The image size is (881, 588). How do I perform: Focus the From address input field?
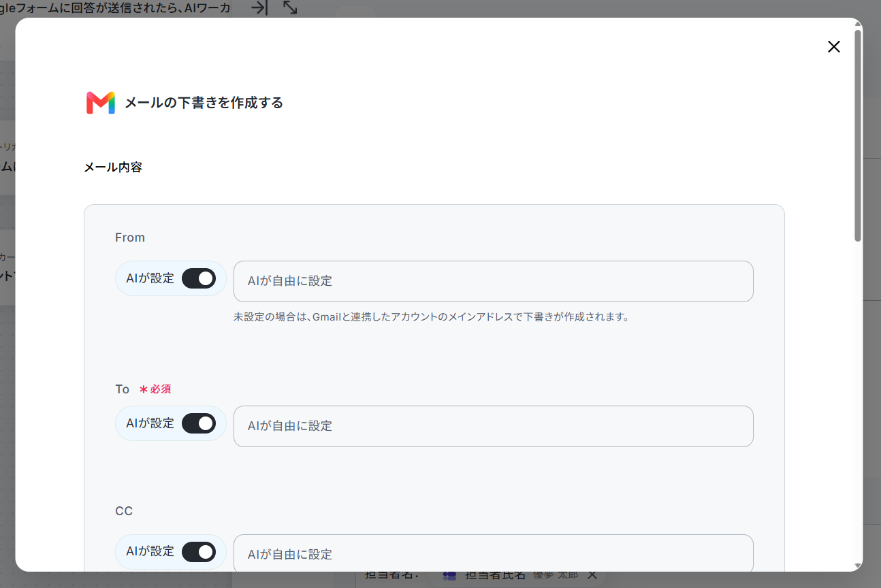(494, 281)
